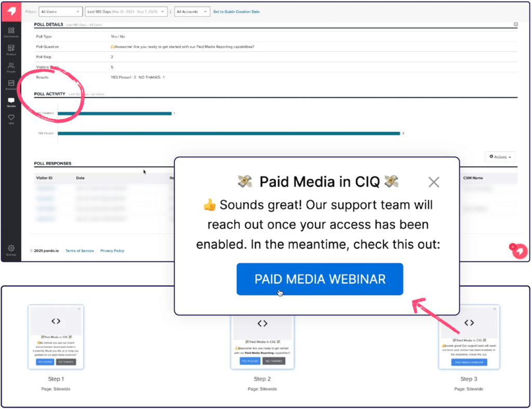This screenshot has width=532, height=409.
Task: Click Set to Guide Creation Date link
Action: (236, 11)
